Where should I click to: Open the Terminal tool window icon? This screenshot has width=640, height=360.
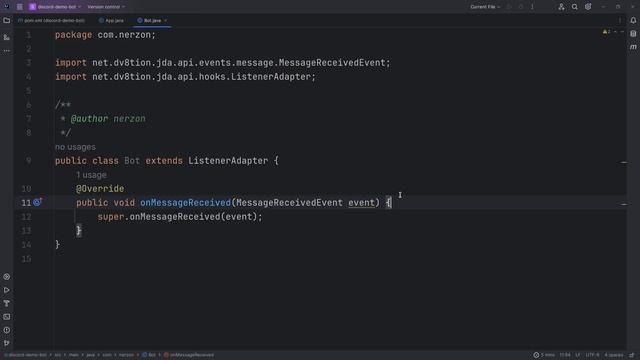tap(7, 317)
